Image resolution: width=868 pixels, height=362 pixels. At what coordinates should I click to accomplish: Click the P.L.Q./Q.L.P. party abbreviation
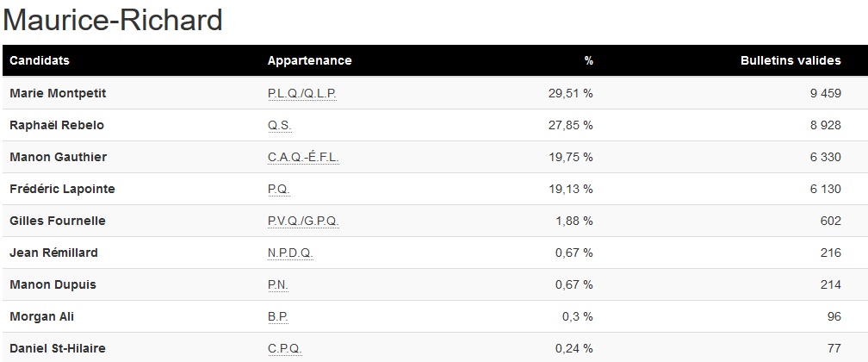pos(301,93)
